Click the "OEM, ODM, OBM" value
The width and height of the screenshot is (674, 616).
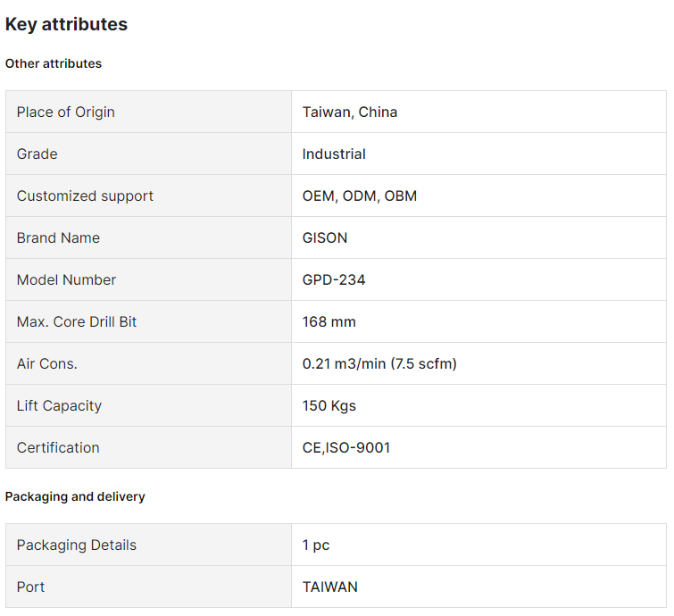(x=360, y=196)
